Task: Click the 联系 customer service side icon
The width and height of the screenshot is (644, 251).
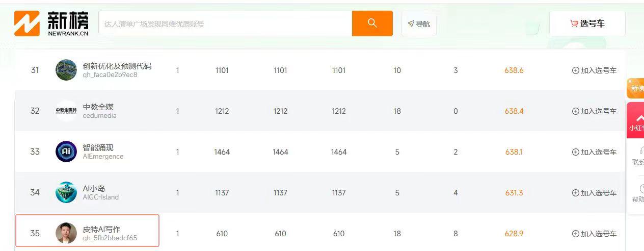Action: [x=637, y=155]
